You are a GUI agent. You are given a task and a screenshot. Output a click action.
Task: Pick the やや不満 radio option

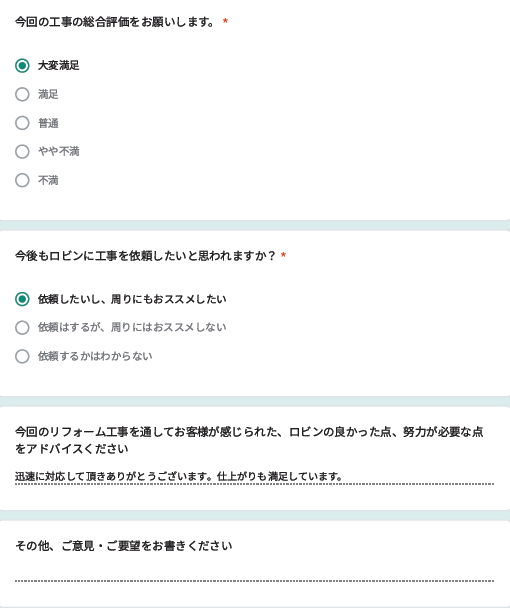click(22, 151)
